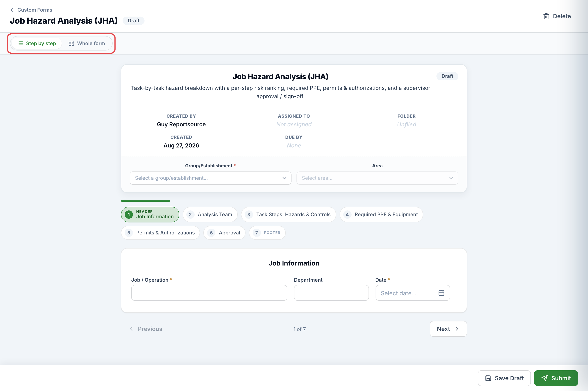
Task: Click the '1 of 7' page indicator
Action: pyautogui.click(x=299, y=329)
